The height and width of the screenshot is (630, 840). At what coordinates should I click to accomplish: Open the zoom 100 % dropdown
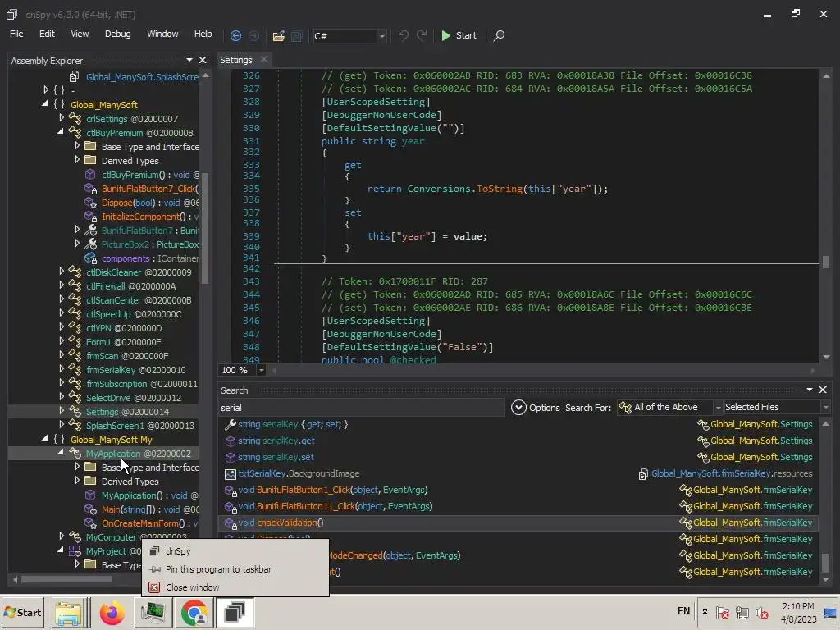click(x=262, y=370)
